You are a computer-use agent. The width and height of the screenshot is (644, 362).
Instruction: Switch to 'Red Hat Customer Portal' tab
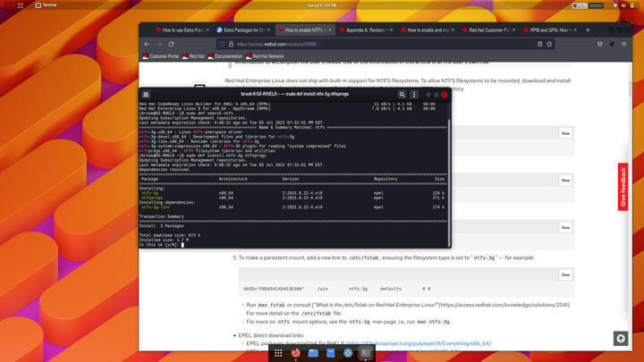(488, 30)
